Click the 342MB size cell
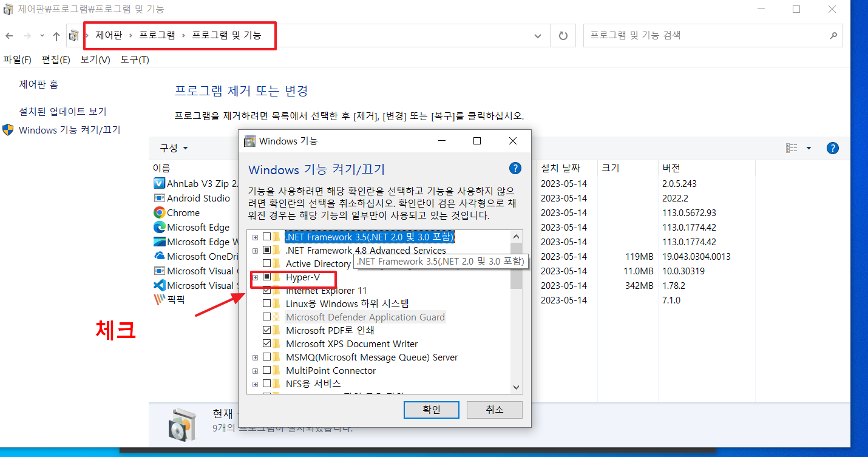Screen dimensions: 868x457 [x=639, y=285]
